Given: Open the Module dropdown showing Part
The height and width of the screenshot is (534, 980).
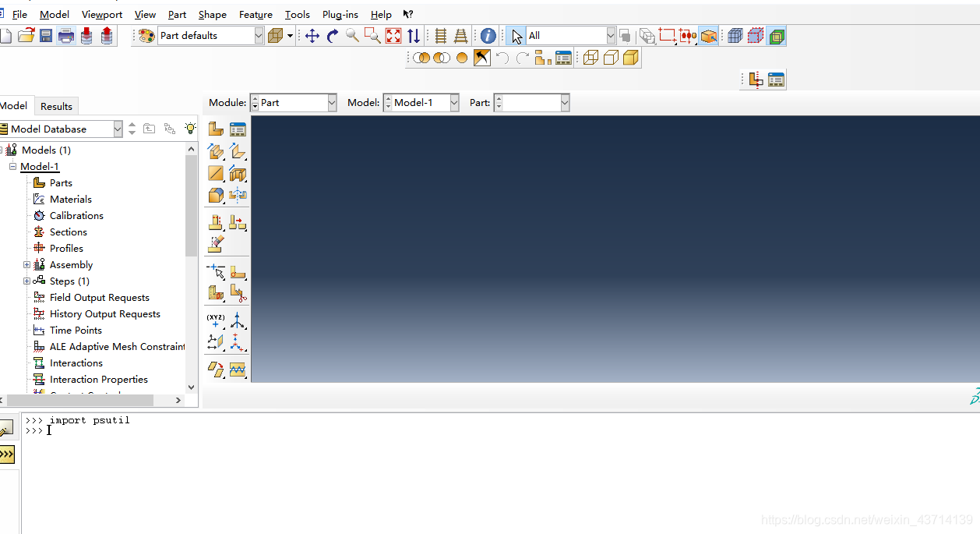Looking at the screenshot, I should tap(330, 102).
